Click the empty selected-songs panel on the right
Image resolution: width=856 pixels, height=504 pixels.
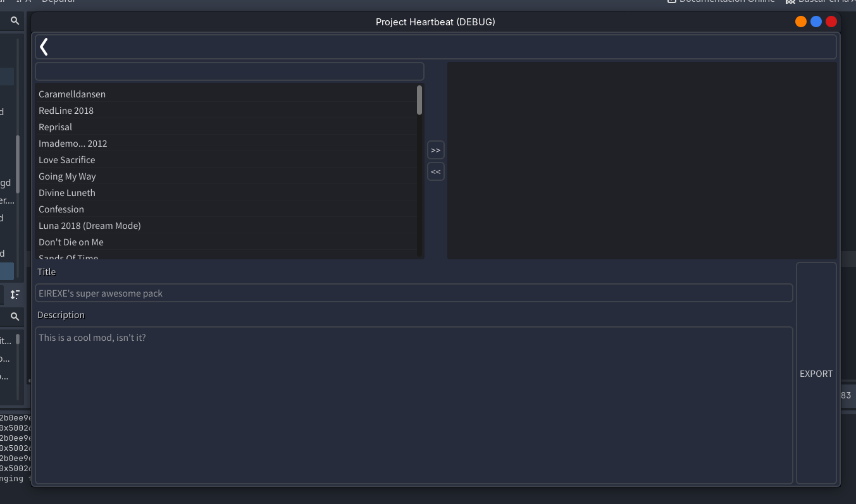(x=642, y=161)
